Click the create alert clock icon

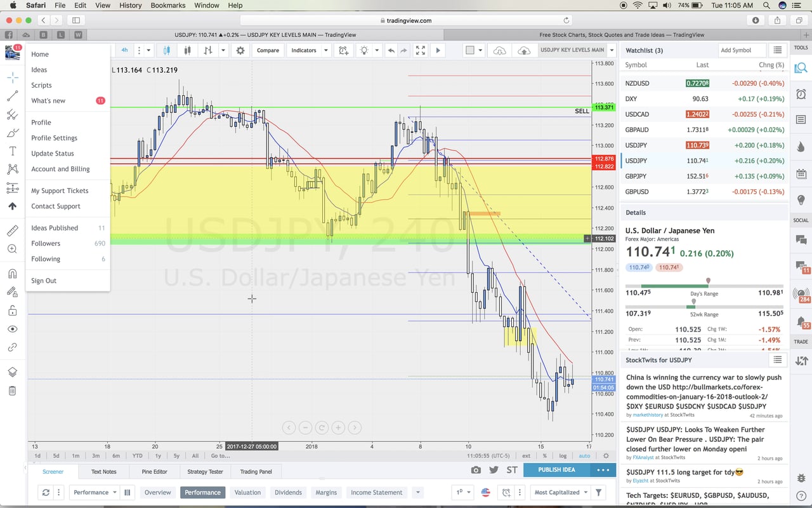tap(343, 50)
